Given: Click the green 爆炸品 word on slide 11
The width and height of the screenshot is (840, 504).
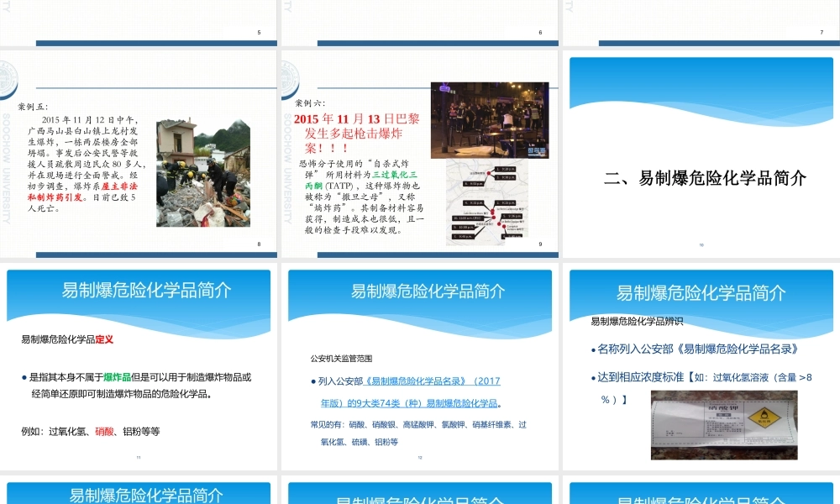Looking at the screenshot, I should tap(117, 377).
